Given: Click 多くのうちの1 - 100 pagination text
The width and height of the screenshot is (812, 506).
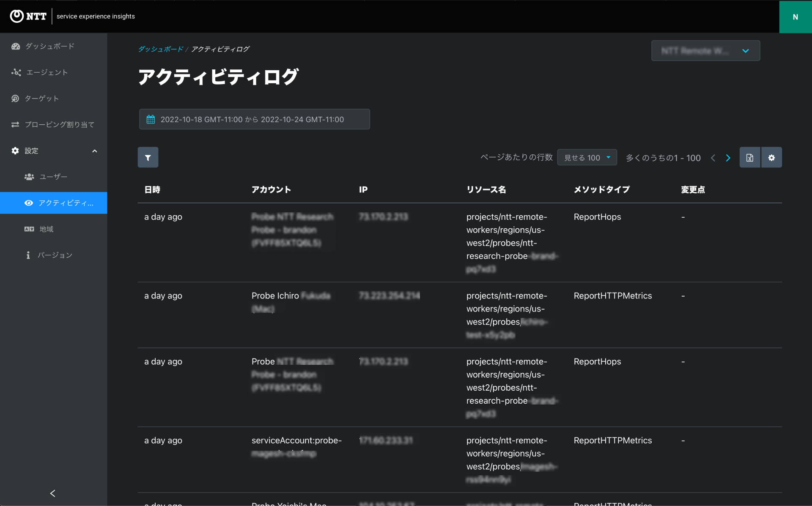Looking at the screenshot, I should [x=663, y=158].
